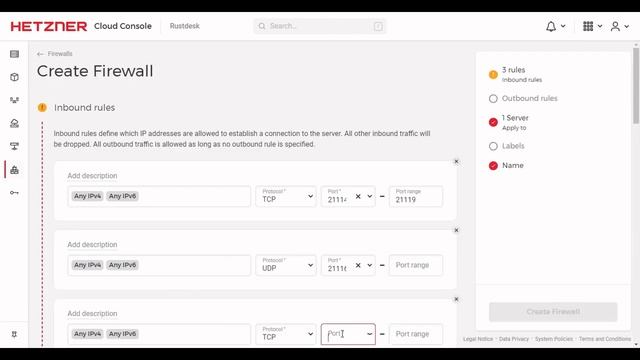Expand apps grid dropdown chevron
Viewport: 640px width, 360px height.
[600, 27]
